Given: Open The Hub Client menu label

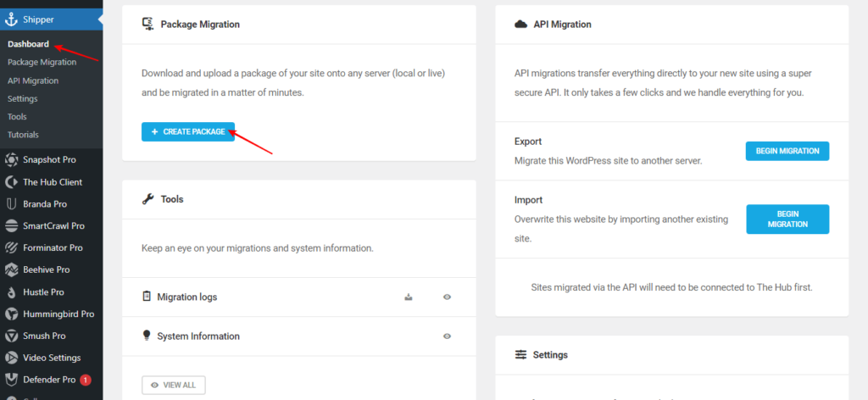Looking at the screenshot, I should (53, 182).
